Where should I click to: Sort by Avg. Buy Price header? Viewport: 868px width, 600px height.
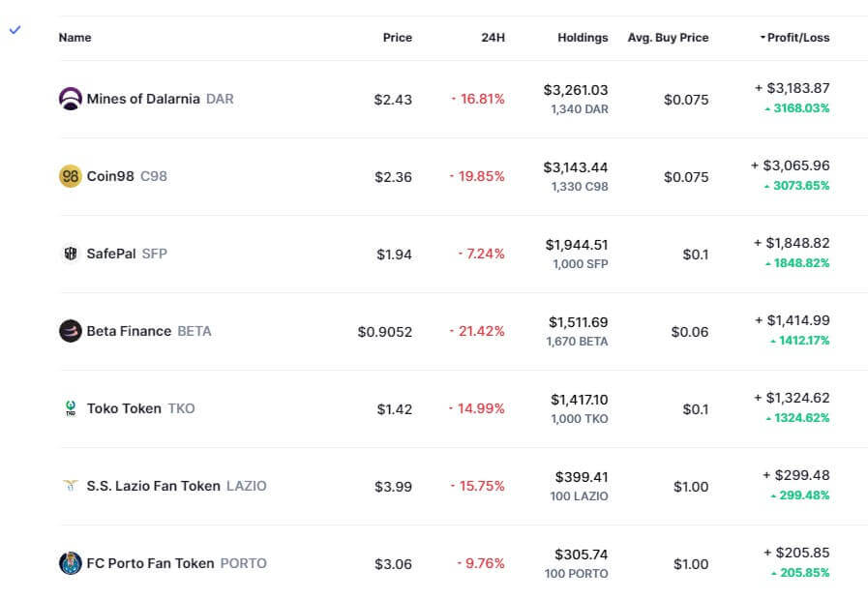click(x=668, y=38)
